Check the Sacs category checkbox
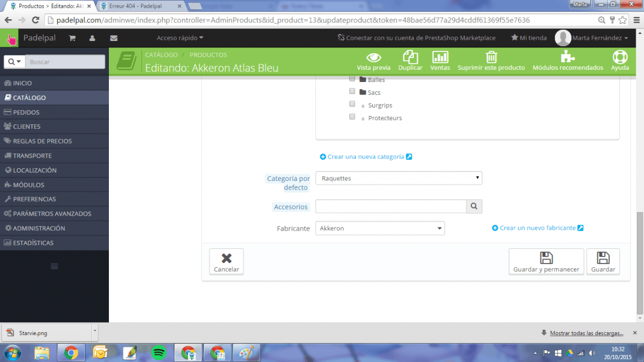The image size is (644, 362). point(352,91)
